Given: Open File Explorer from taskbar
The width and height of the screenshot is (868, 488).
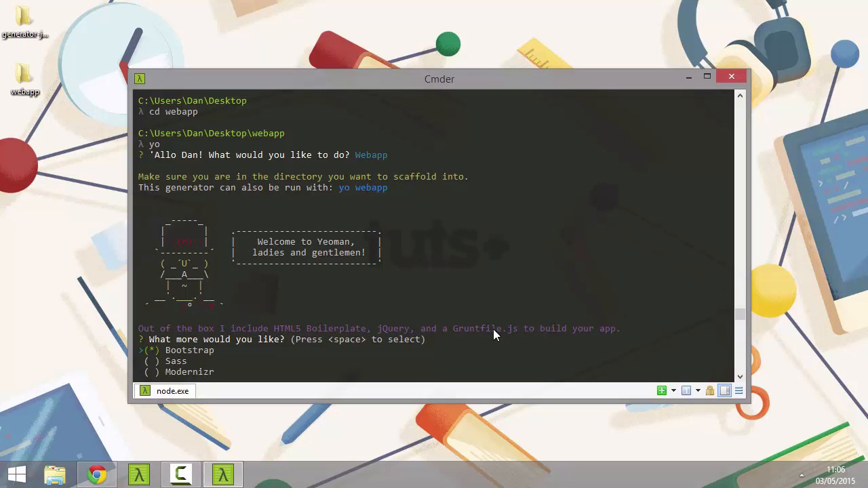Looking at the screenshot, I should tap(55, 474).
